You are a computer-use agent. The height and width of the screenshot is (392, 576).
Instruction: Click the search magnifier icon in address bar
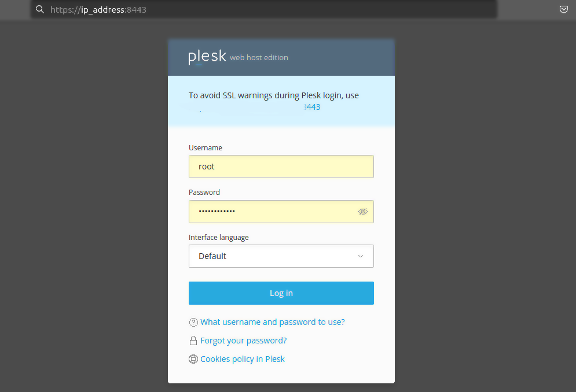tap(40, 10)
